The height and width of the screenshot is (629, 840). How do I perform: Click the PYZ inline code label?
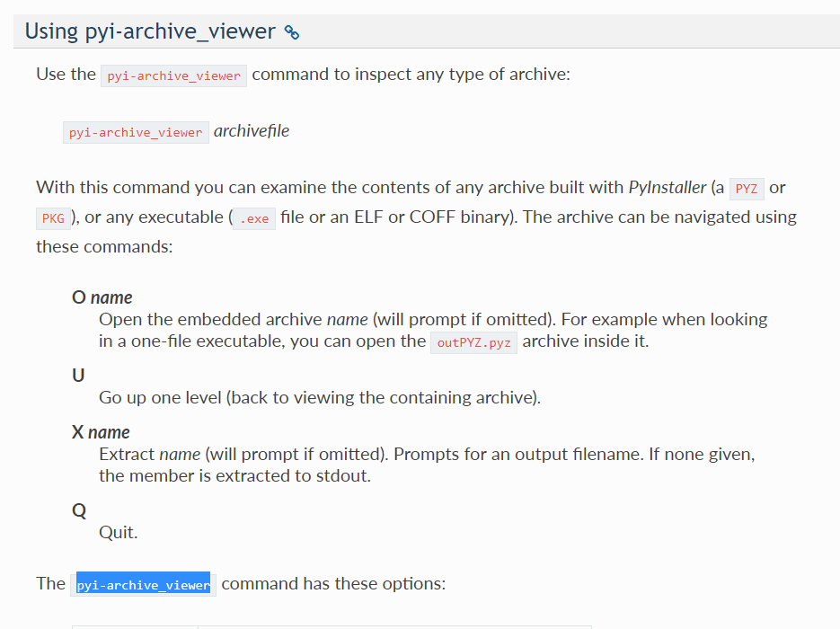[x=747, y=189]
